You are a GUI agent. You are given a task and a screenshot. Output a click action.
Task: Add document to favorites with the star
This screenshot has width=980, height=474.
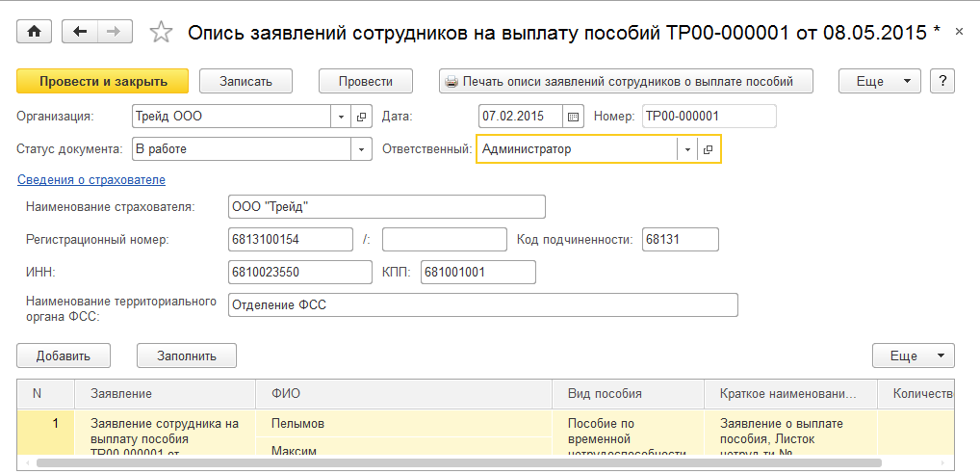coord(162,33)
